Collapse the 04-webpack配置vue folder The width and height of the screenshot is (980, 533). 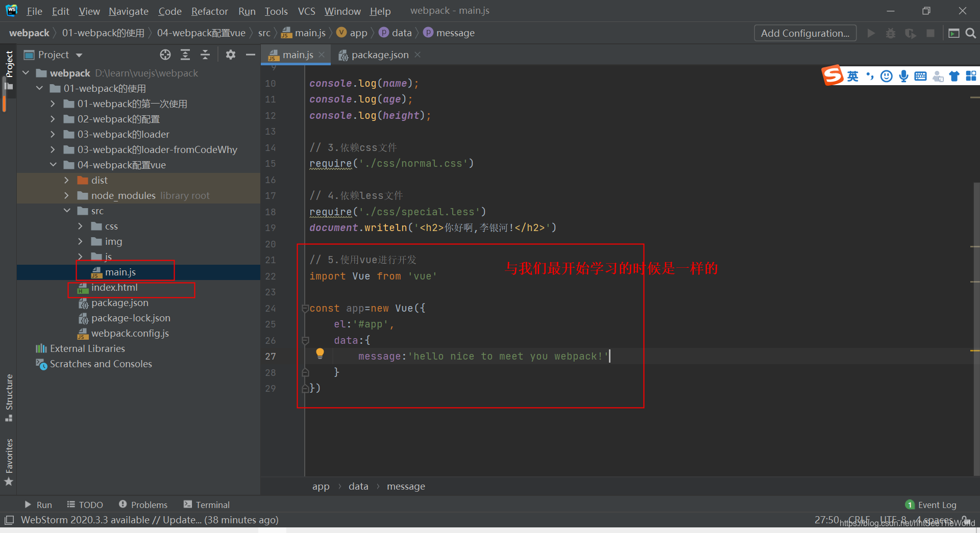click(53, 165)
